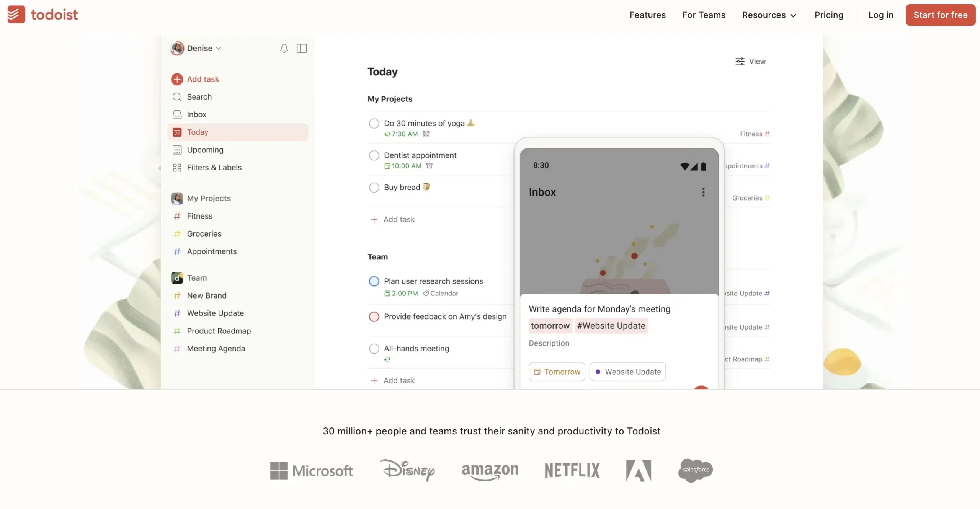The image size is (980, 509).
Task: Open the For Teams nav item
Action: click(x=704, y=15)
